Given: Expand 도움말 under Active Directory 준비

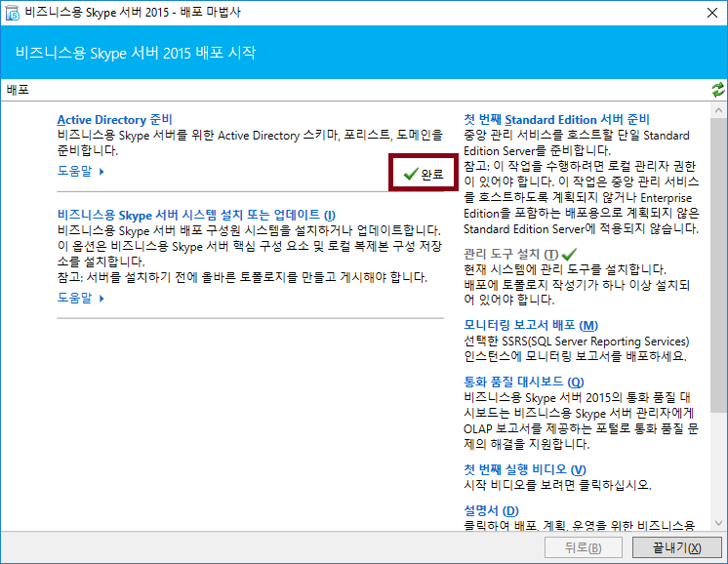Looking at the screenshot, I should (80, 171).
